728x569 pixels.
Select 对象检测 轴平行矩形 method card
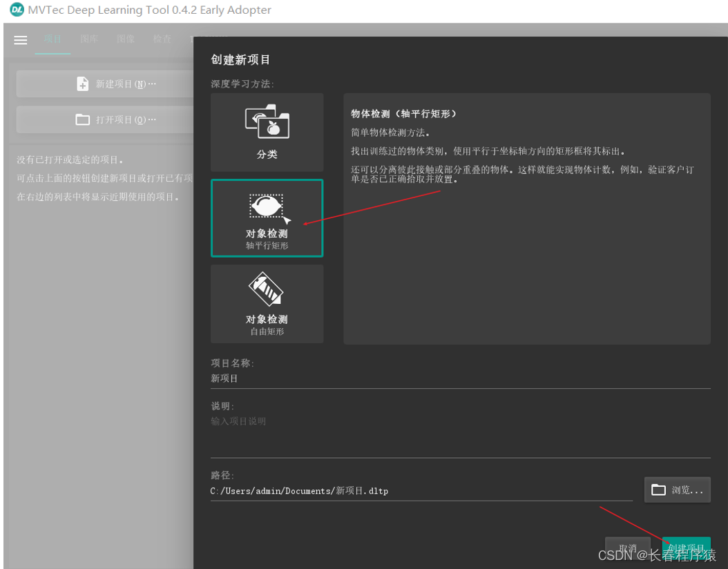[267, 218]
